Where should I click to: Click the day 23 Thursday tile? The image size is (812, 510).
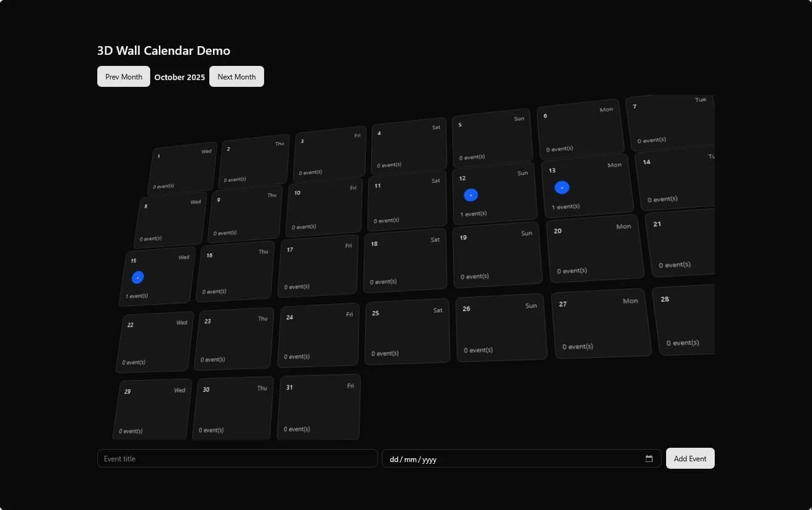tap(234, 339)
